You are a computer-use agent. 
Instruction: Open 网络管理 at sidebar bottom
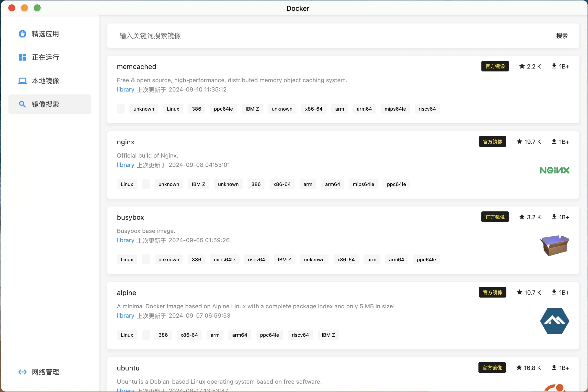[50, 372]
